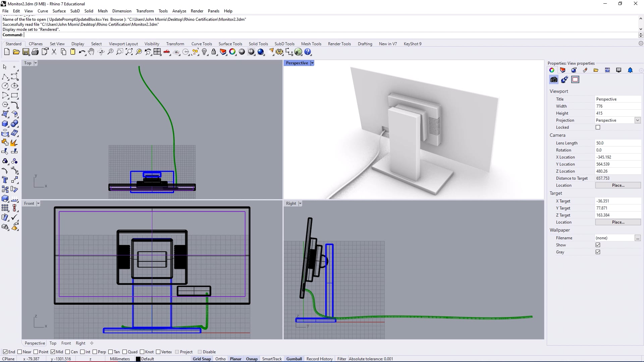Click the New file icon
The width and height of the screenshot is (644, 362).
pyautogui.click(x=7, y=52)
